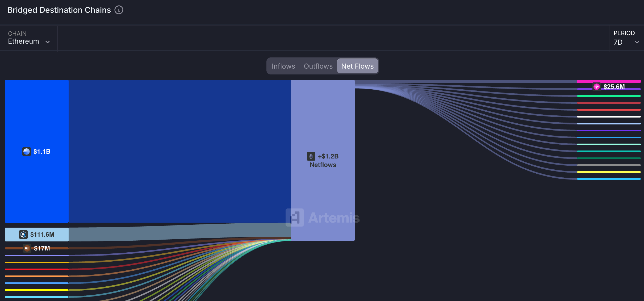Click the Arbitrum icon next to $111.6M
Screen dimensions: 644x301
(x=23, y=235)
